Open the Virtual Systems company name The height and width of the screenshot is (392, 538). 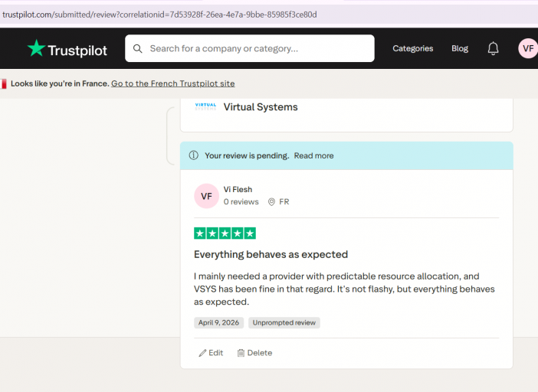coord(261,107)
